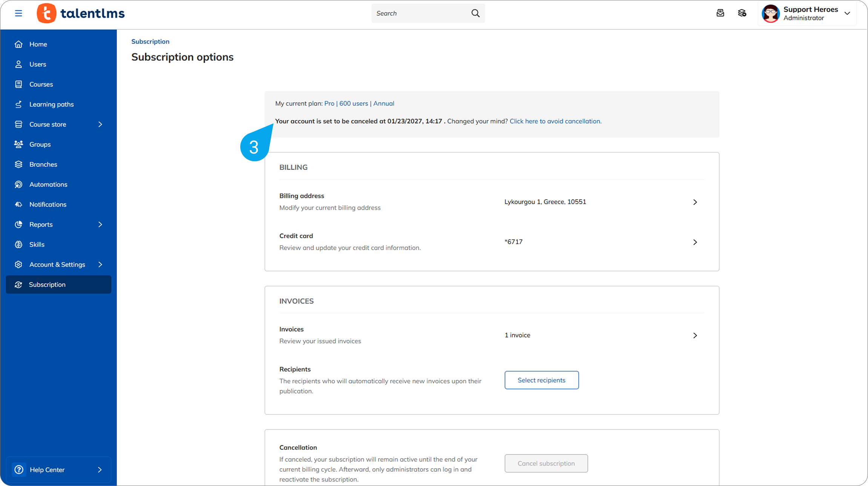The image size is (868, 486).
Task: Focus the Search input field
Action: point(420,13)
